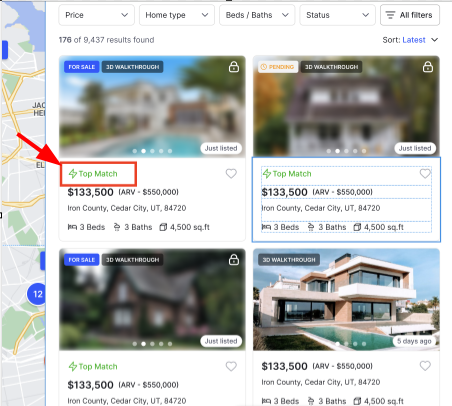
Task: Click the 12 cluster marker on the map
Action: point(37,294)
